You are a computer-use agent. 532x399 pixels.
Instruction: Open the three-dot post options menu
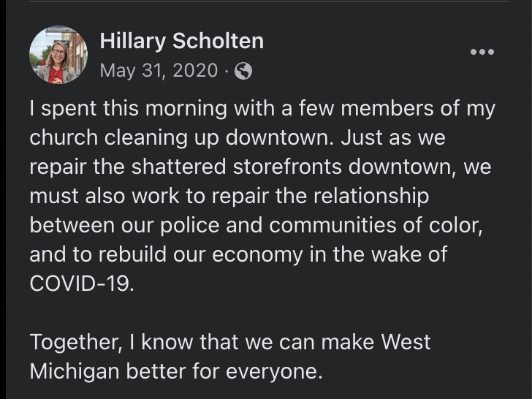tap(482, 52)
